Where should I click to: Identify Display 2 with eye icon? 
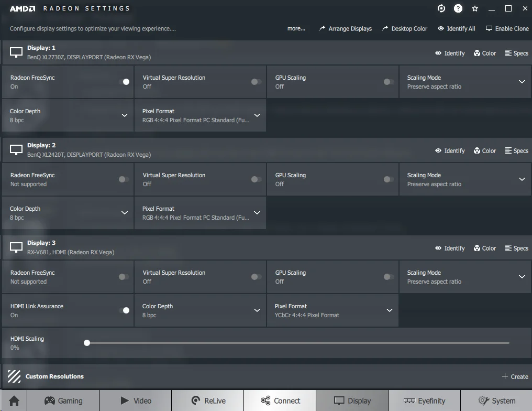[x=450, y=151]
